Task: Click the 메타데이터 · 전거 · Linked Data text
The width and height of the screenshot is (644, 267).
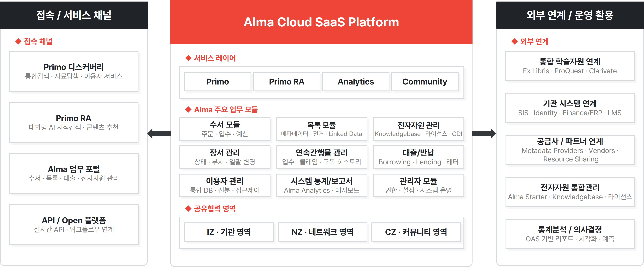Action: (x=321, y=134)
